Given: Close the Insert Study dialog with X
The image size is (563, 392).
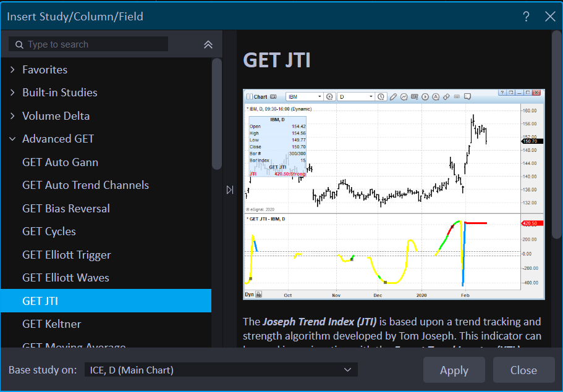Looking at the screenshot, I should click(550, 17).
